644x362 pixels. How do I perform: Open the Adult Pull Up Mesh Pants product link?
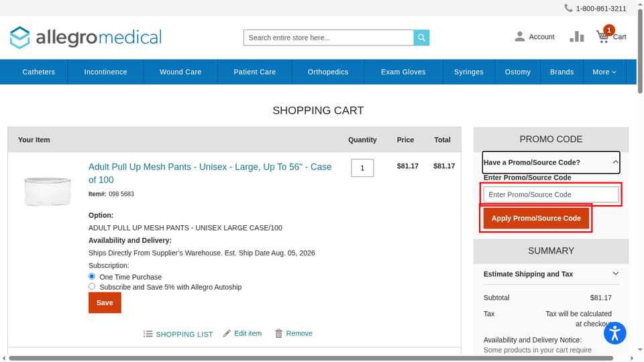click(210, 173)
